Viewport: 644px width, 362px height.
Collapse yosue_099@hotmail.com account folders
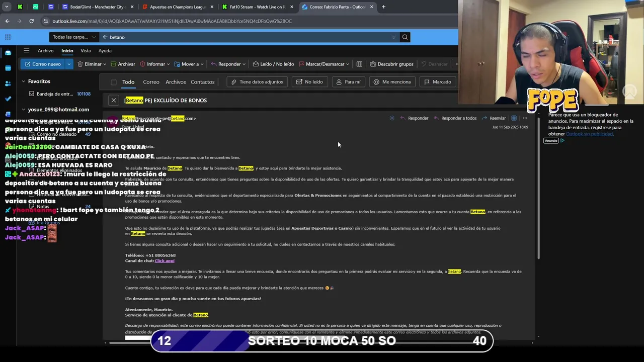point(23,109)
